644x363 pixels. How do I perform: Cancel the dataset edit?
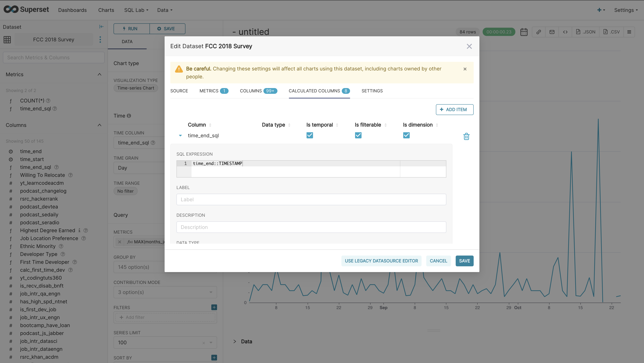click(x=438, y=261)
